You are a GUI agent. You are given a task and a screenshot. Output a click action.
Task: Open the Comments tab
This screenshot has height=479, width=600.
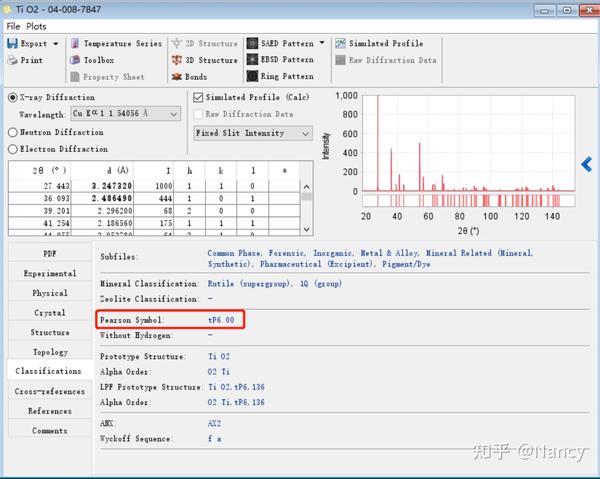pos(50,431)
